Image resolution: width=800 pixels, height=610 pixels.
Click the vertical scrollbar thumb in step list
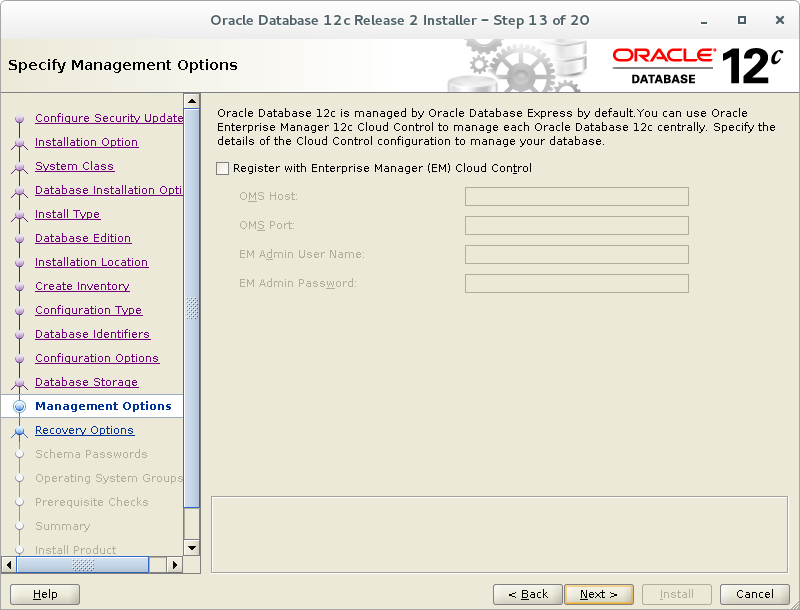point(192,308)
